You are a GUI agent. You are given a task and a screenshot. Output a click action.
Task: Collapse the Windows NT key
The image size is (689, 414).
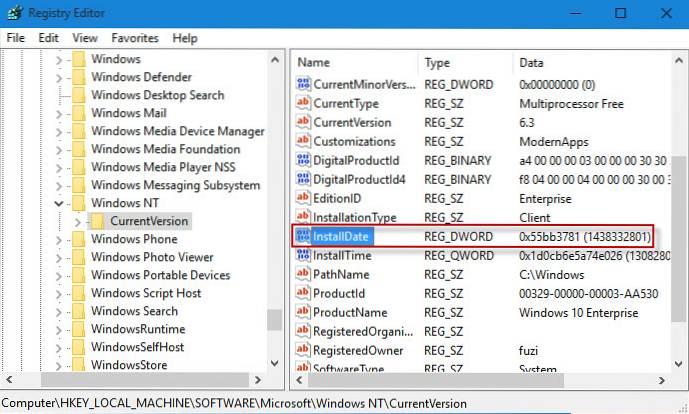59,203
